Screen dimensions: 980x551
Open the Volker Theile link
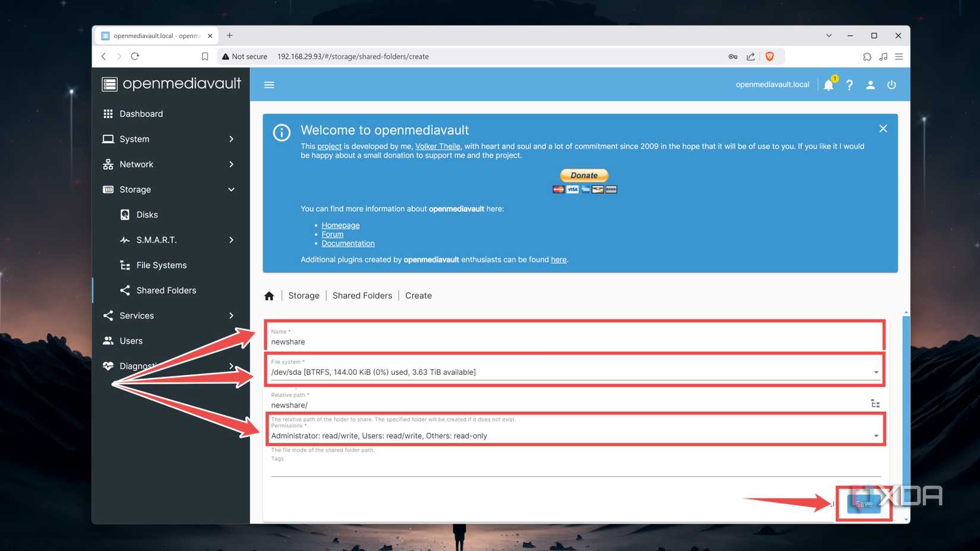[x=438, y=146]
